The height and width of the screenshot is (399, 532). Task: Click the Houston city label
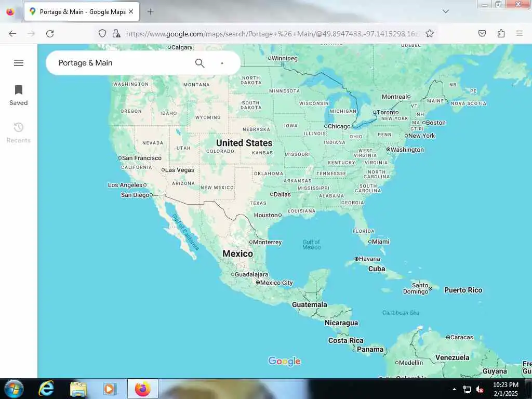pyautogui.click(x=266, y=215)
